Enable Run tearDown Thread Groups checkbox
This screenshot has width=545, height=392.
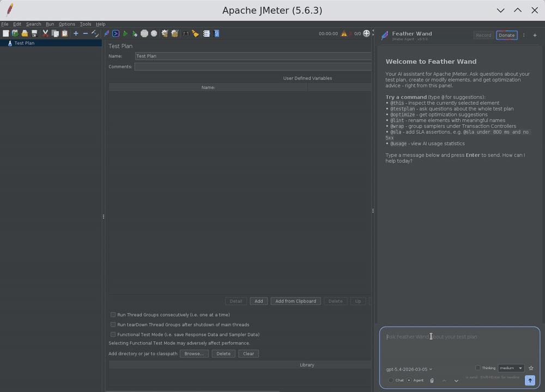point(113,324)
